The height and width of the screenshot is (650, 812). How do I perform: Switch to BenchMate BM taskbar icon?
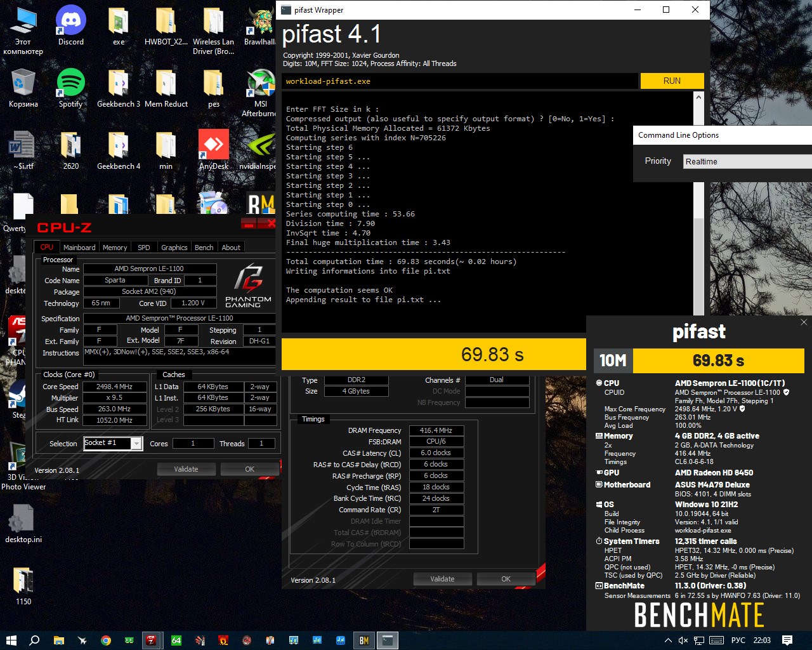click(x=363, y=640)
